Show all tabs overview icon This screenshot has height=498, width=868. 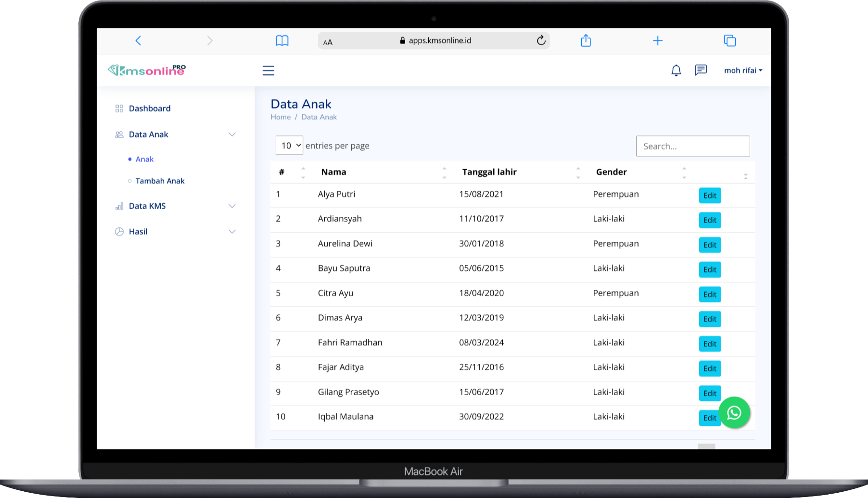coord(729,41)
